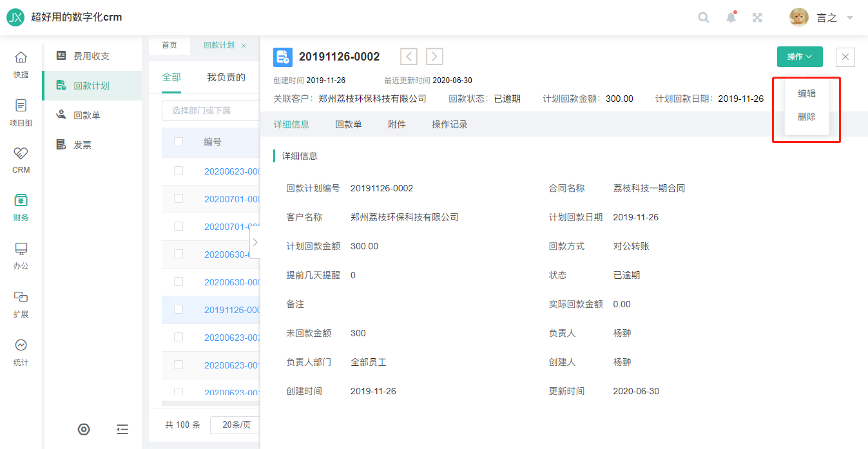This screenshot has height=449, width=868.
Task: Select all rows with header checkbox
Action: tap(178, 142)
